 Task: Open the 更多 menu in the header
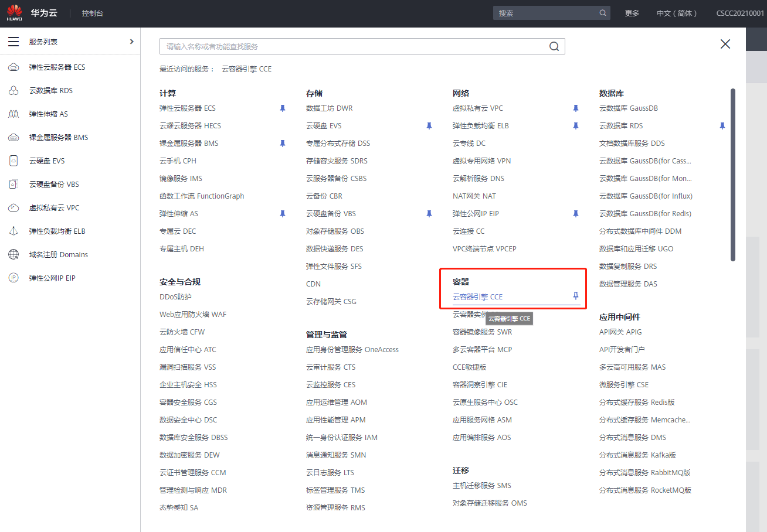pyautogui.click(x=632, y=13)
